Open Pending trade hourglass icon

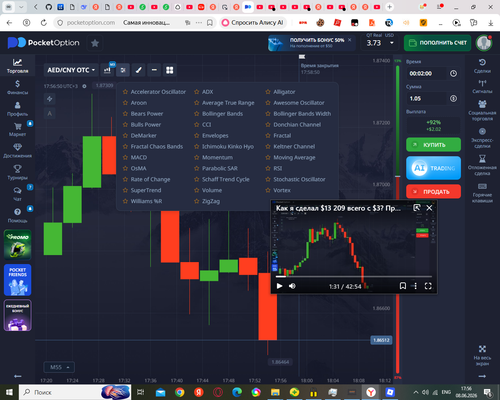482,158
